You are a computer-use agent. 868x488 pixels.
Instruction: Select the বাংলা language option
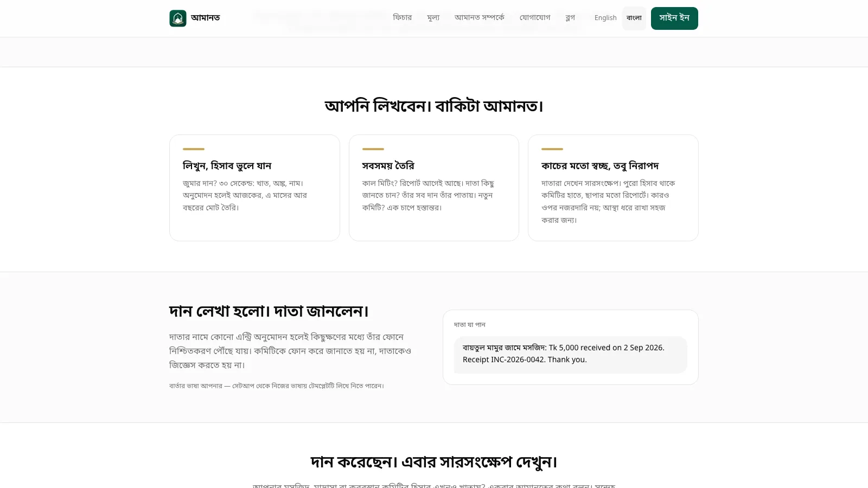[634, 18]
